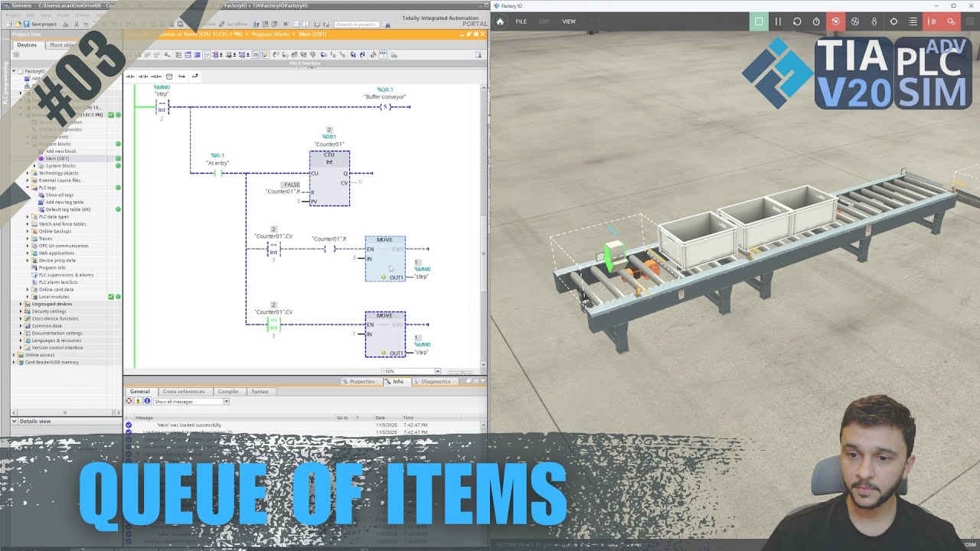Stop the Factory IO simulation with the green square
980x551 pixels.
click(x=759, y=21)
